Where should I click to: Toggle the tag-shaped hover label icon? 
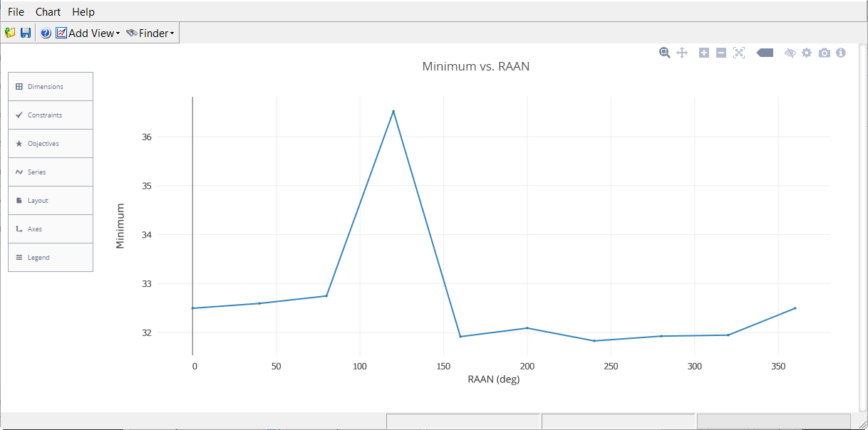[765, 53]
